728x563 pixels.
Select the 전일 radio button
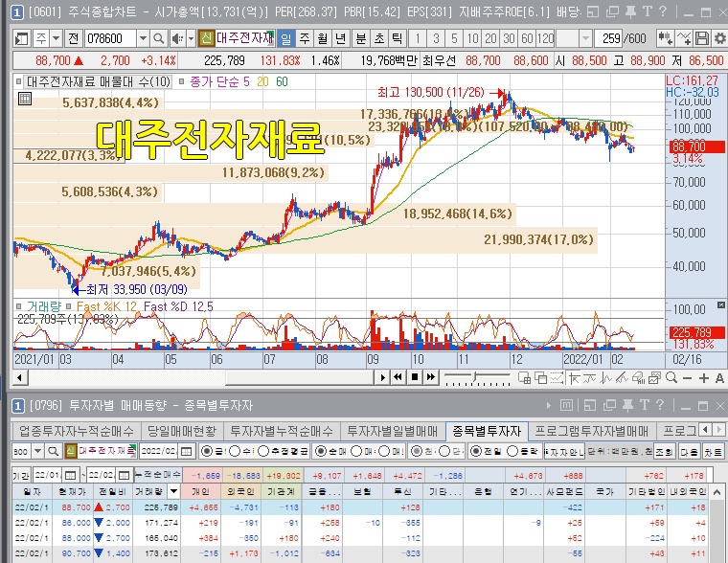[x=476, y=451]
